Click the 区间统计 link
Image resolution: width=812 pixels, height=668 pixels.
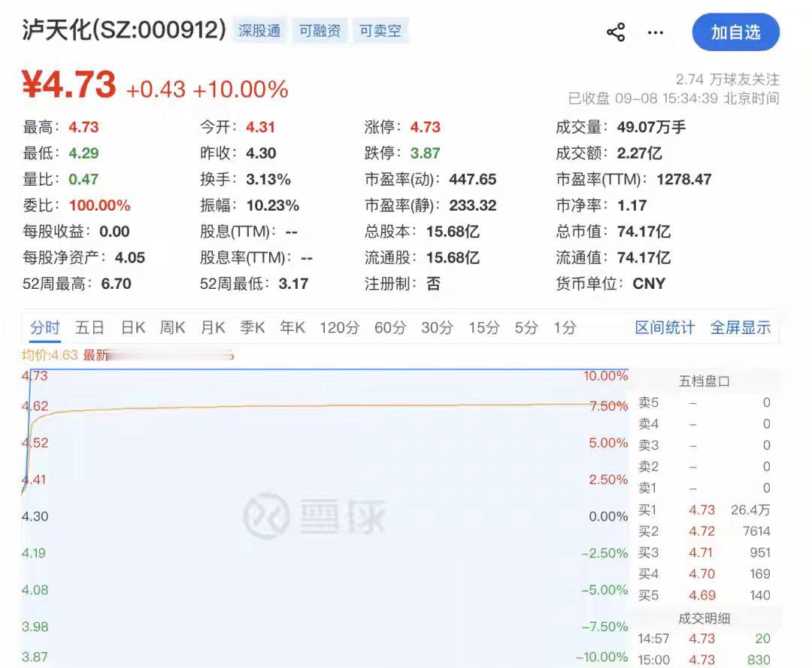click(x=665, y=327)
